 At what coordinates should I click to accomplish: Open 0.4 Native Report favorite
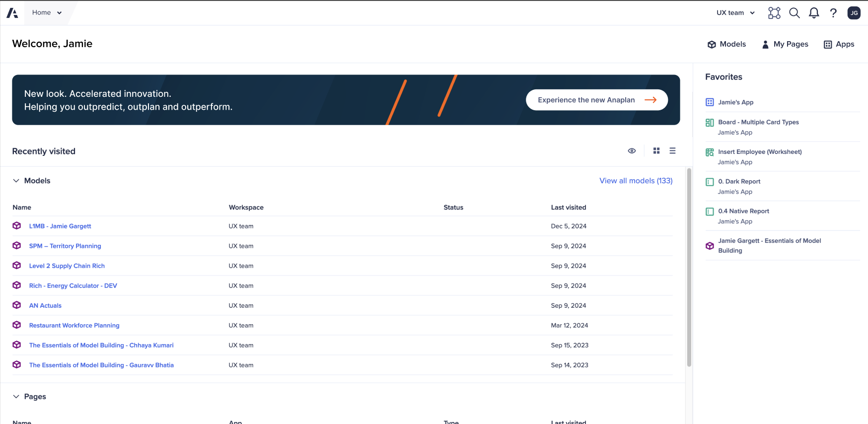point(743,211)
